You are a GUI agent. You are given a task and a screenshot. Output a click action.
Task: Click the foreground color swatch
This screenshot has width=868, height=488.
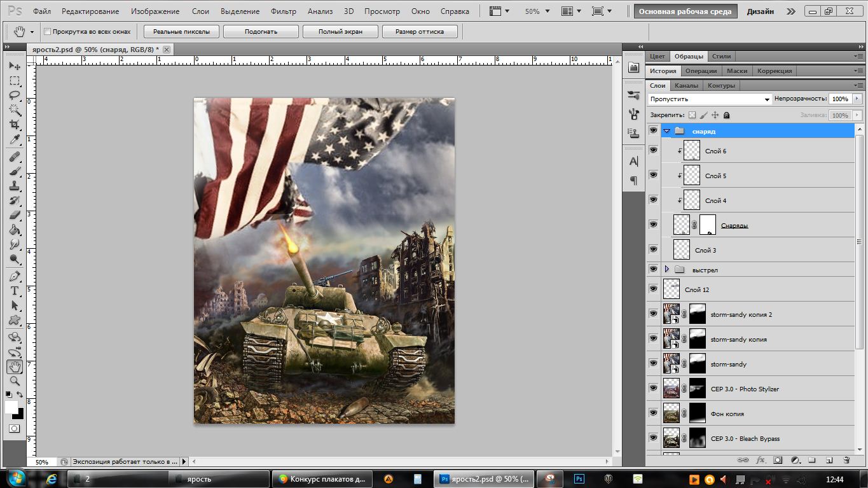[x=11, y=407]
